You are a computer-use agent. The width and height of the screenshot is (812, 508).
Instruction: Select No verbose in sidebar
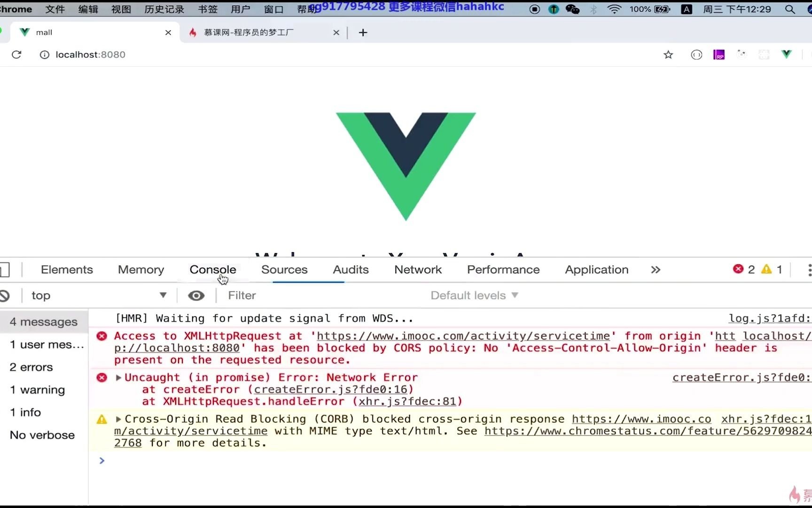point(44,435)
